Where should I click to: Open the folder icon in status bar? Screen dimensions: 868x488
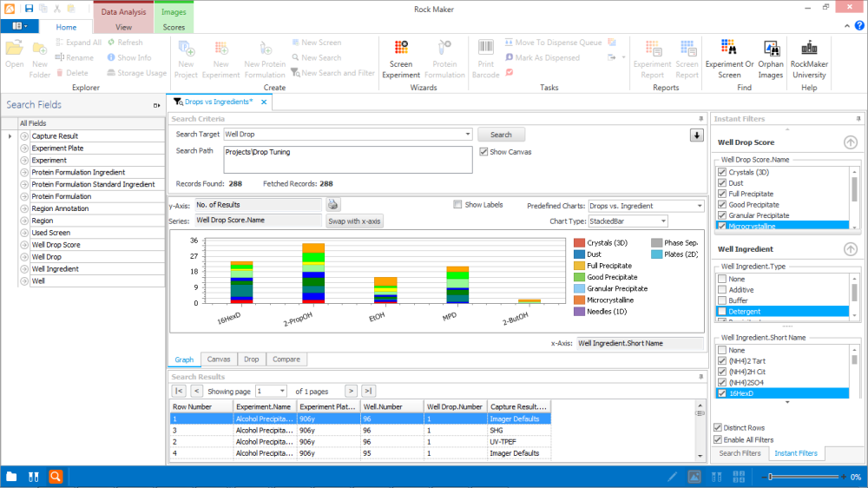pyautogui.click(x=11, y=477)
